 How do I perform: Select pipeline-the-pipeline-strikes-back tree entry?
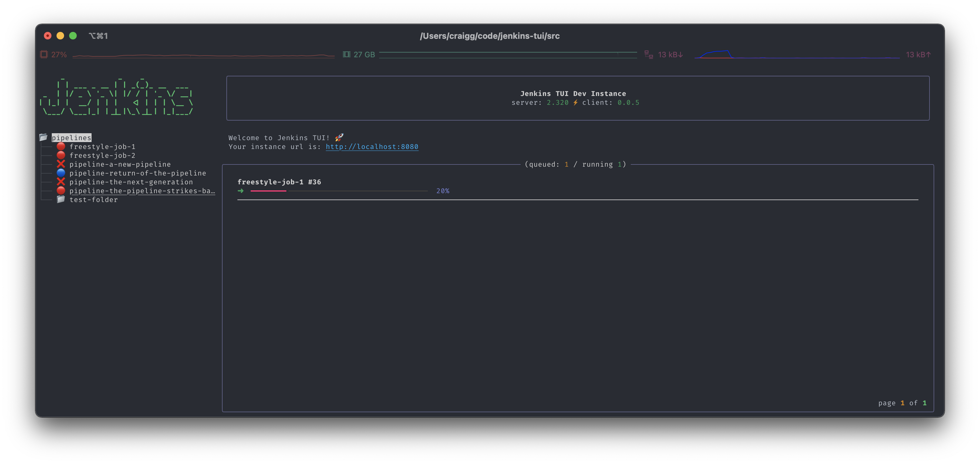coord(142,191)
